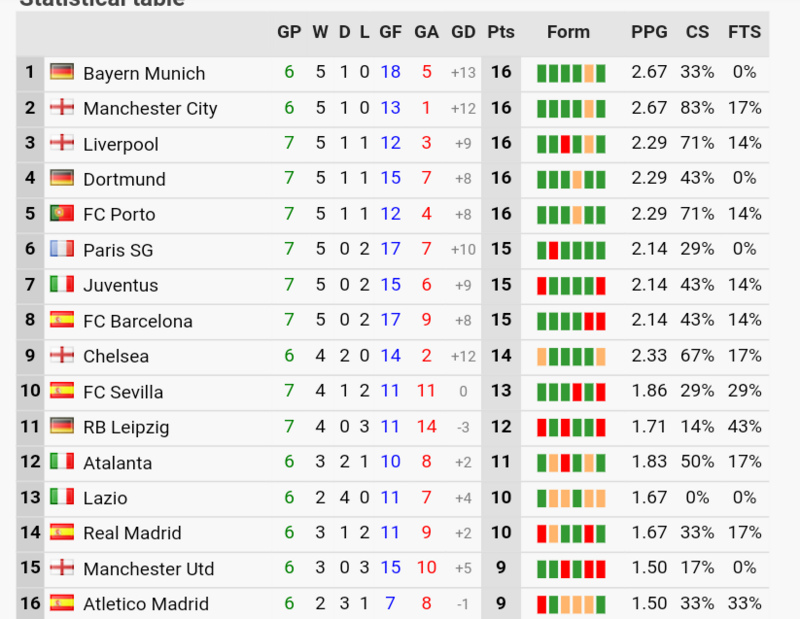The width and height of the screenshot is (800, 619).
Task: Click the Portugal flag next to FC Porto
Action: click(62, 213)
